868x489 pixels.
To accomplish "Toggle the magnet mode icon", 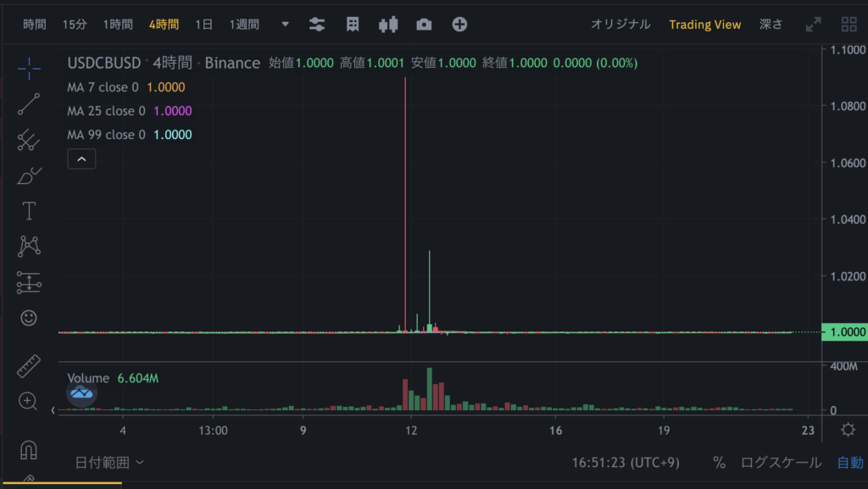I will pyautogui.click(x=29, y=450).
